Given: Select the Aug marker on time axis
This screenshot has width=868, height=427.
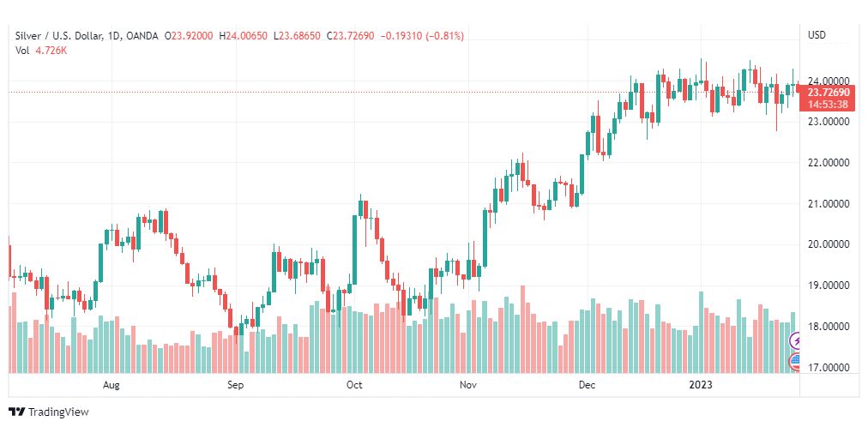Looking at the screenshot, I should (112, 385).
